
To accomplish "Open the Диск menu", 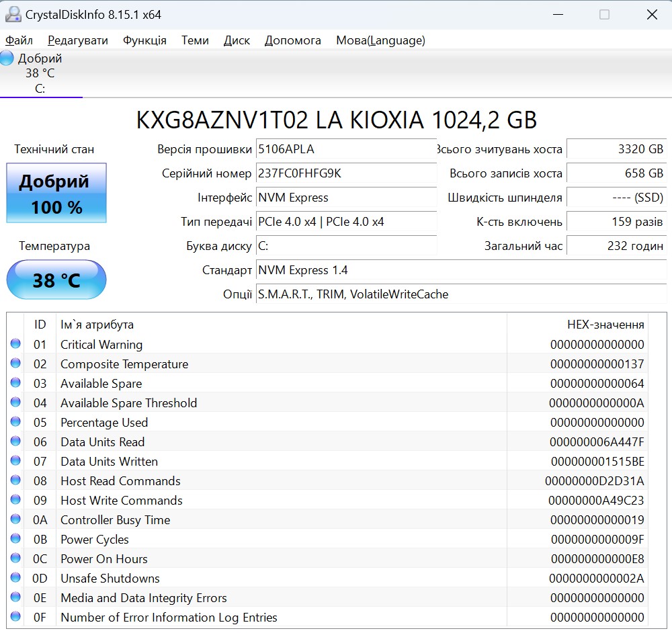I will point(237,40).
